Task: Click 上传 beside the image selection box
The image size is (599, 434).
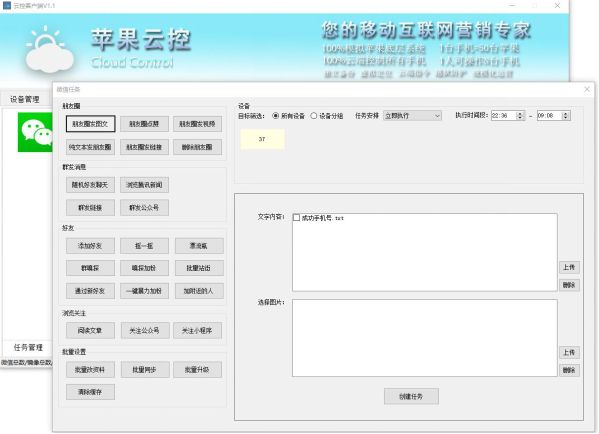Action: coord(570,352)
